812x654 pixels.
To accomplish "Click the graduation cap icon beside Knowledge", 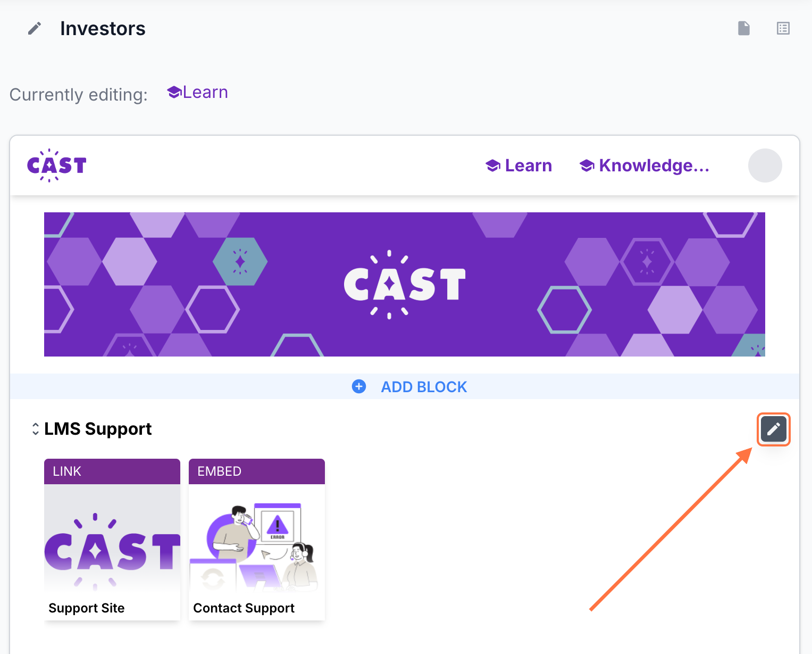I will click(587, 166).
